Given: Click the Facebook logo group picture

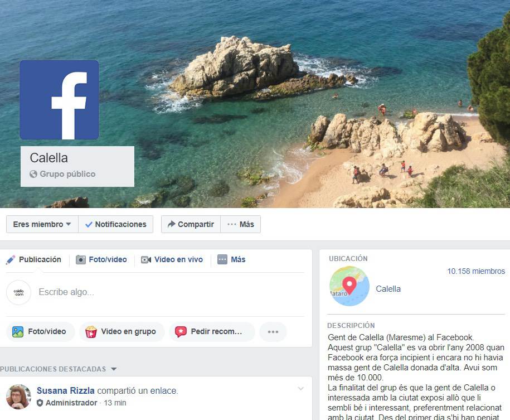Looking at the screenshot, I should (x=59, y=100).
